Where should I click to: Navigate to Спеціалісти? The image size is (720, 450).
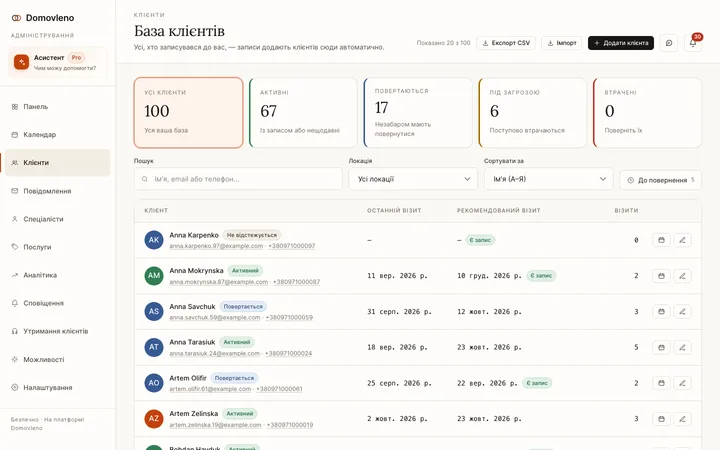click(x=58, y=219)
